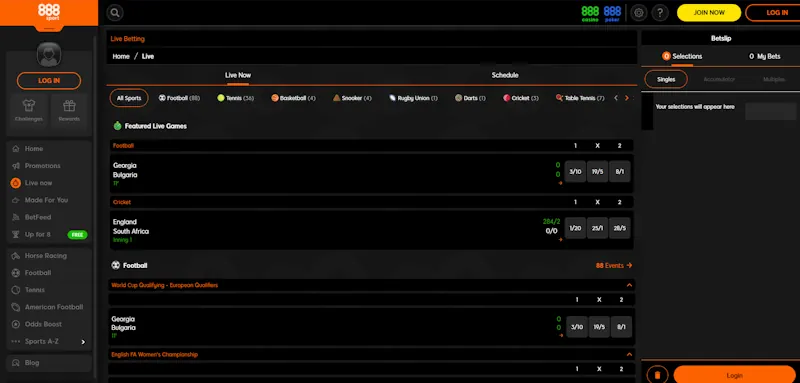The height and width of the screenshot is (383, 800).
Task: Open 88 Events link
Action: click(614, 265)
